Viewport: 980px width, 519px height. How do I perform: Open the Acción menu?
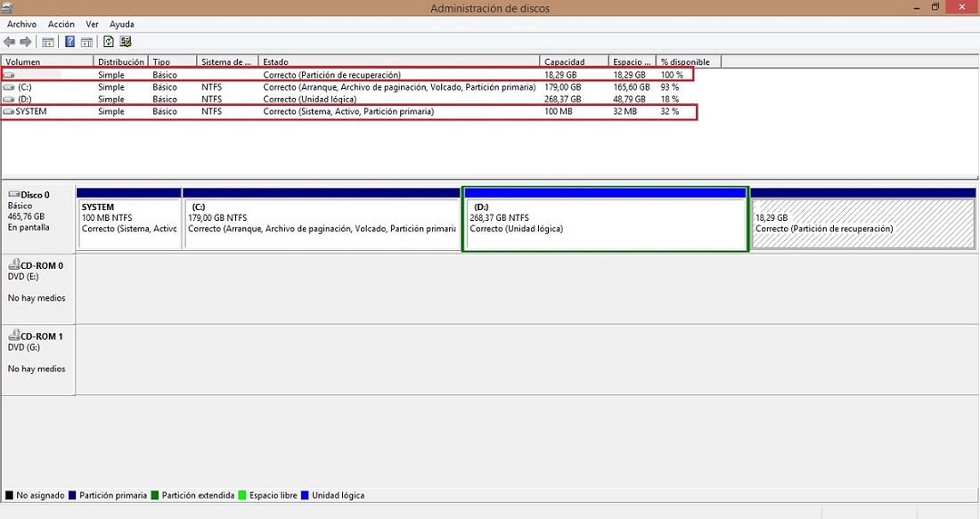pos(61,24)
